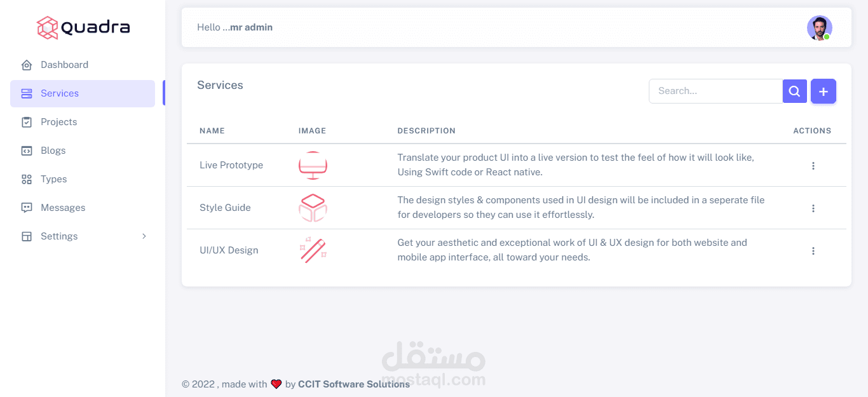
Task: Click the UI/UX Design service image
Action: pos(313,250)
